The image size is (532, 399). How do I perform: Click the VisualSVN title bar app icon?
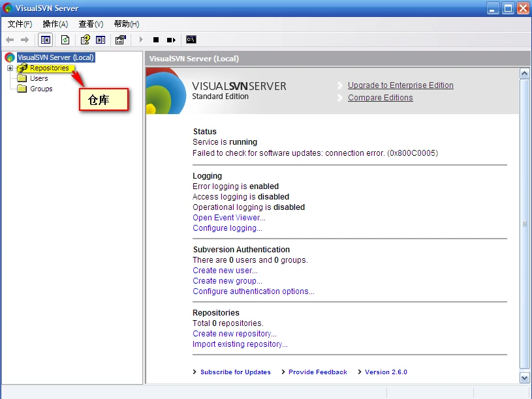[x=7, y=8]
